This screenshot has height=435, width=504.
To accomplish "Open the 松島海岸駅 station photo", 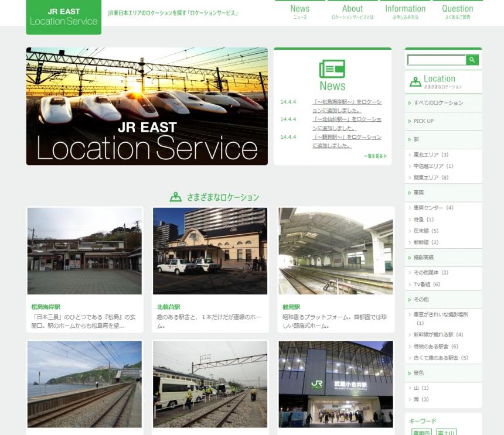I will point(84,251).
